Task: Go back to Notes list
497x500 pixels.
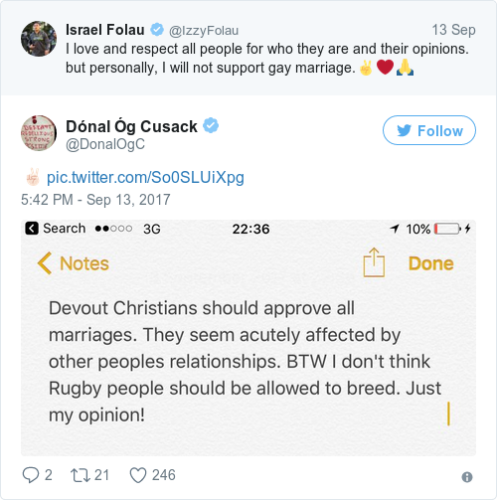Action: (x=73, y=263)
